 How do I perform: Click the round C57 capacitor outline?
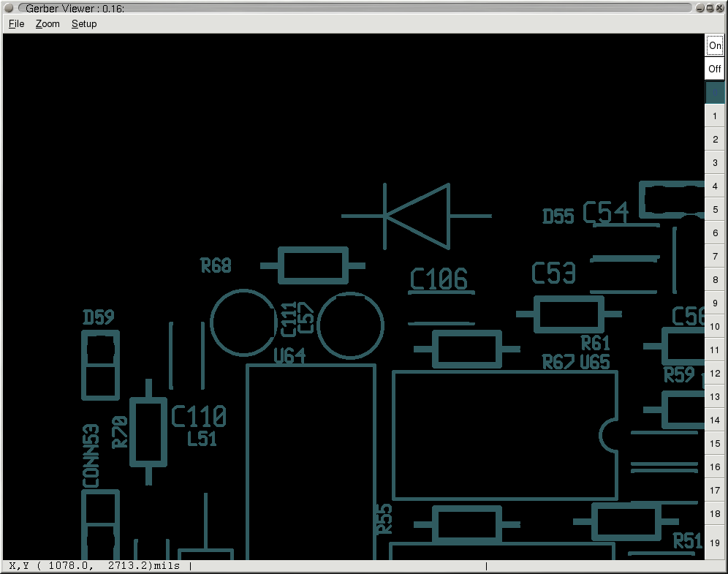point(351,326)
